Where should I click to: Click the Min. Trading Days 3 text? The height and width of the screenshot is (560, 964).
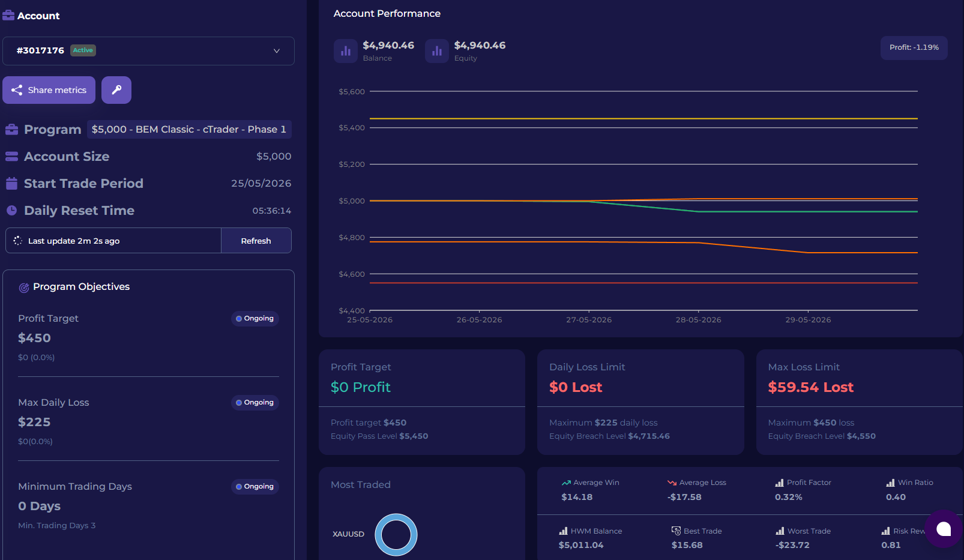(x=57, y=526)
